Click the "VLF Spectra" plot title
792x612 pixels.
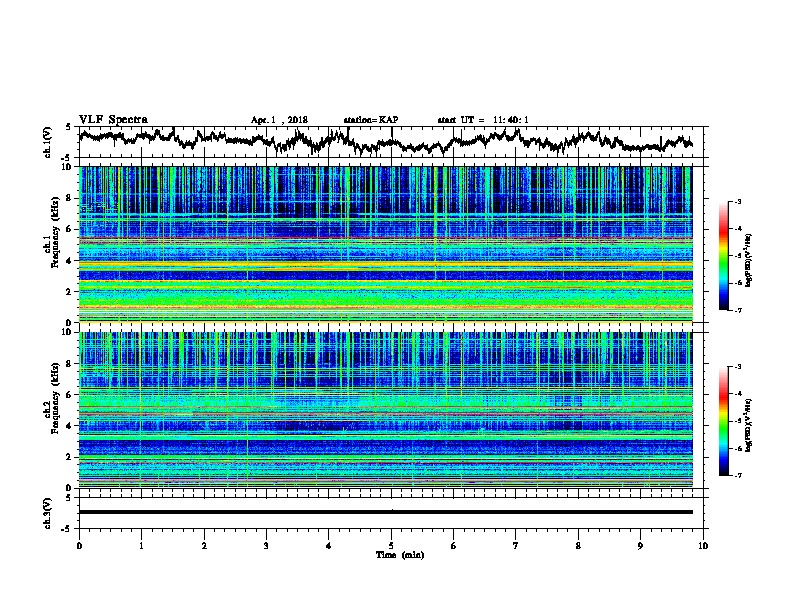(113, 119)
